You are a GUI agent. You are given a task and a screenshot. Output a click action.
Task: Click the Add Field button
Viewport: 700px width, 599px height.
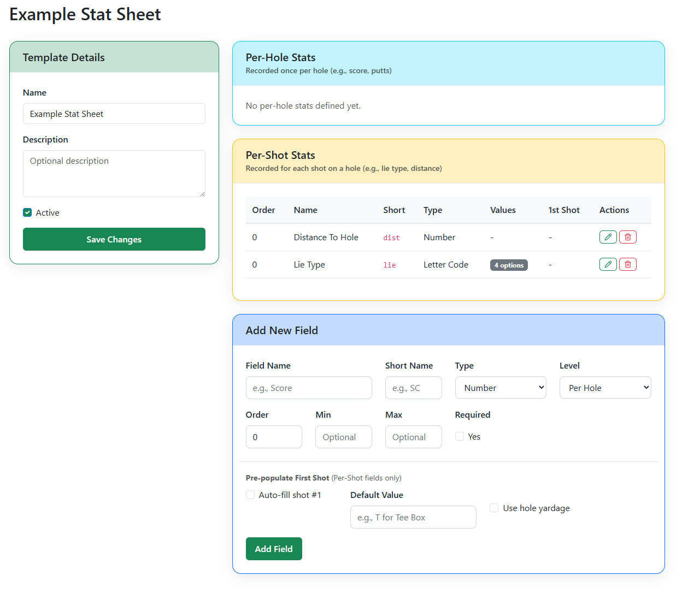tap(274, 549)
